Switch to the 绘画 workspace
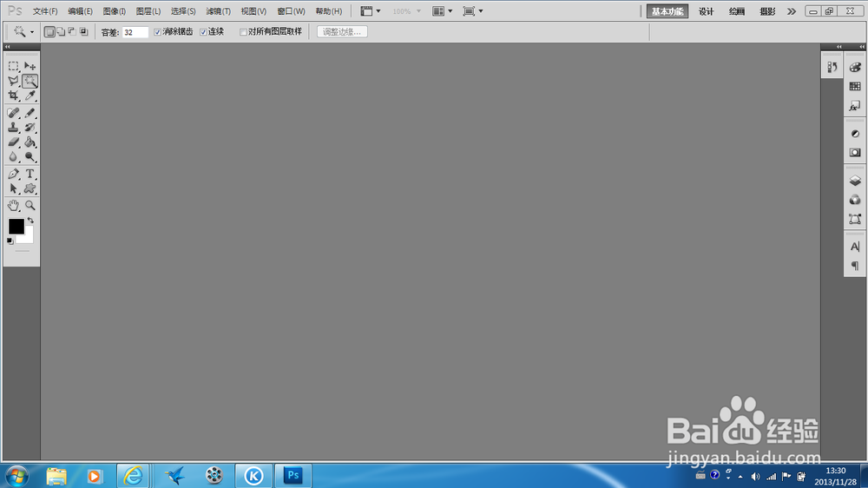 click(x=737, y=11)
